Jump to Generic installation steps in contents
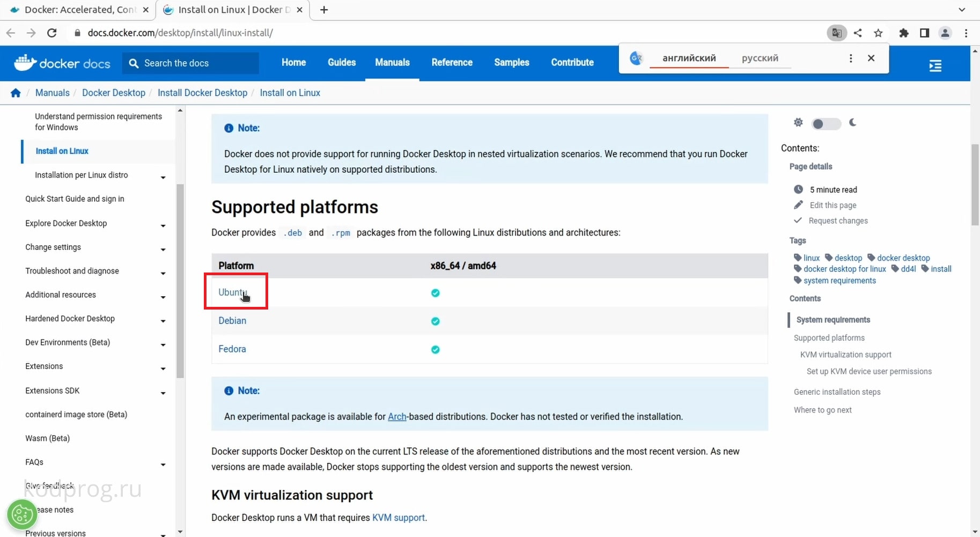980x537 pixels. pyautogui.click(x=837, y=392)
